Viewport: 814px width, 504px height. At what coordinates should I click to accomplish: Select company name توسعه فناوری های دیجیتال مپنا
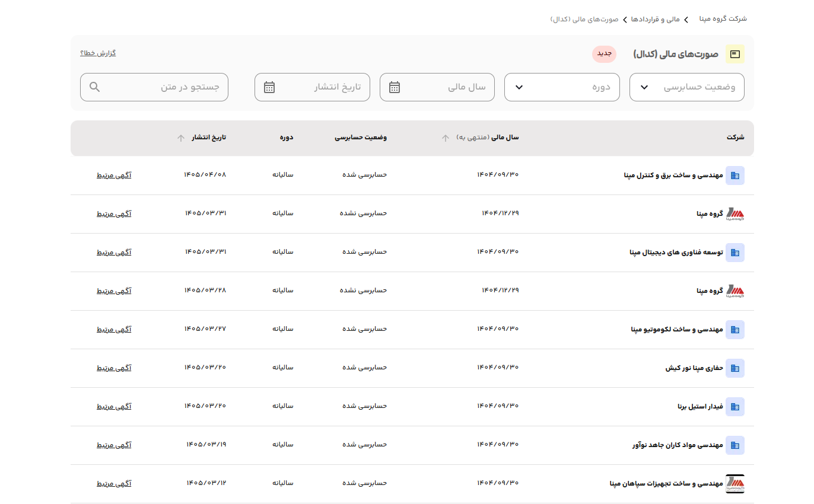coord(676,253)
